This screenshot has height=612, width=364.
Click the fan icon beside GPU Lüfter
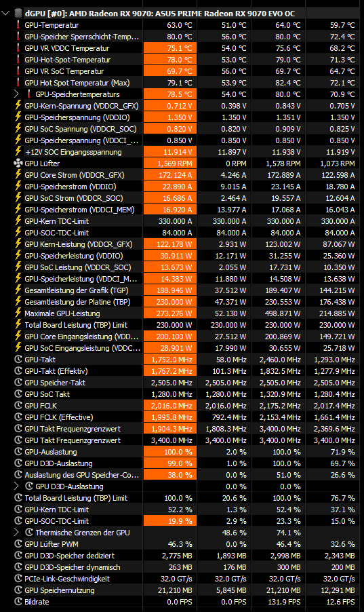click(x=18, y=164)
